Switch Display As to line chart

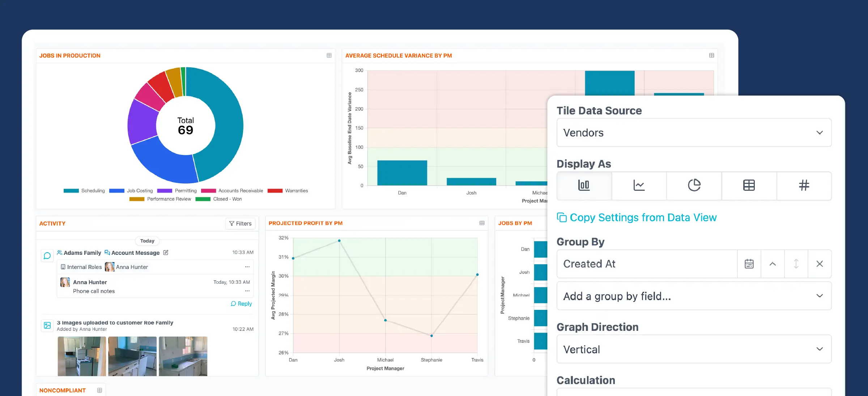pos(639,186)
